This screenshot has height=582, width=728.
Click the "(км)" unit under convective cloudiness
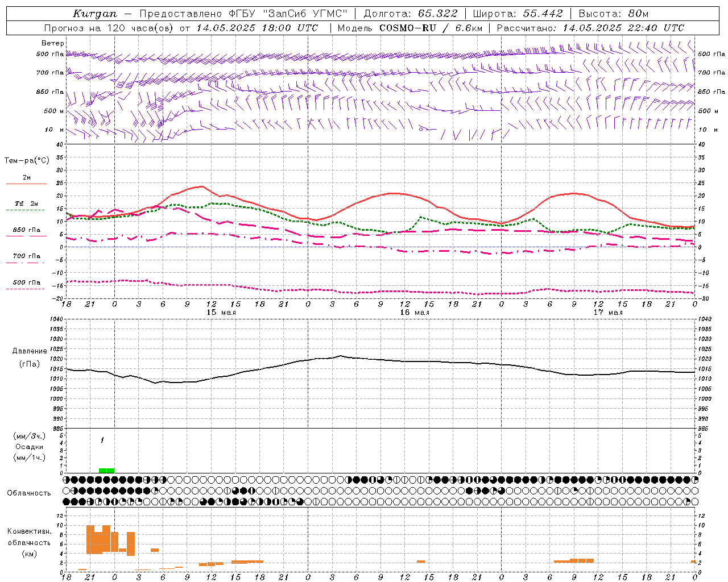[30, 554]
